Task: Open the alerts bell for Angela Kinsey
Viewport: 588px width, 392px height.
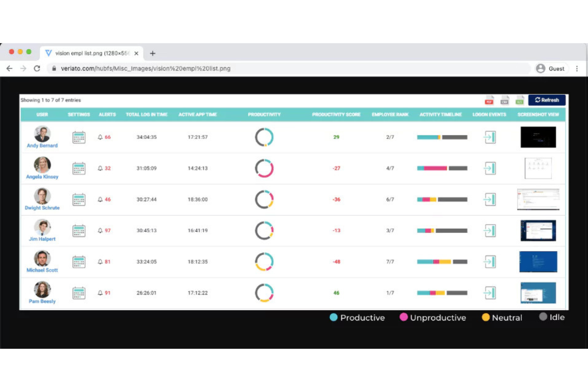Action: click(104, 168)
